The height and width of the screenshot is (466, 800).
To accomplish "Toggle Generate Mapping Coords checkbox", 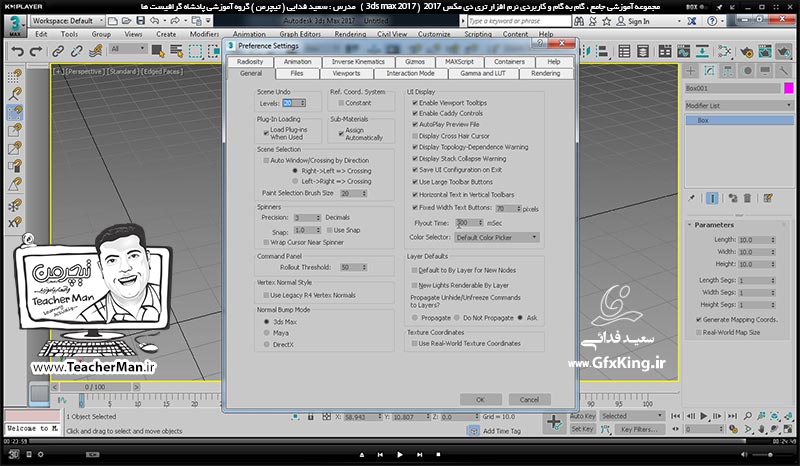I will (698, 320).
